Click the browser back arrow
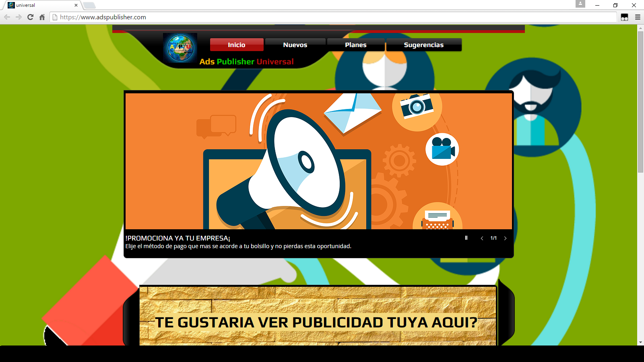The height and width of the screenshot is (362, 644). tap(7, 17)
